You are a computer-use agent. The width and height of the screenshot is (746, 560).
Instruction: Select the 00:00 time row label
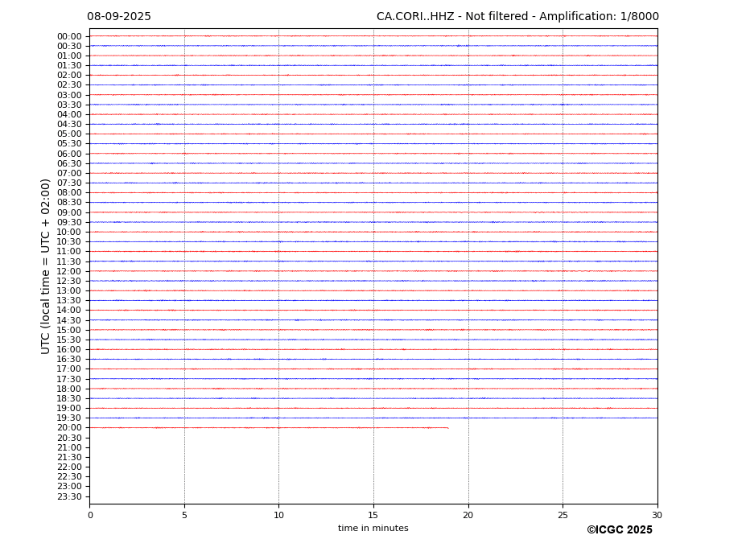pyautogui.click(x=69, y=37)
